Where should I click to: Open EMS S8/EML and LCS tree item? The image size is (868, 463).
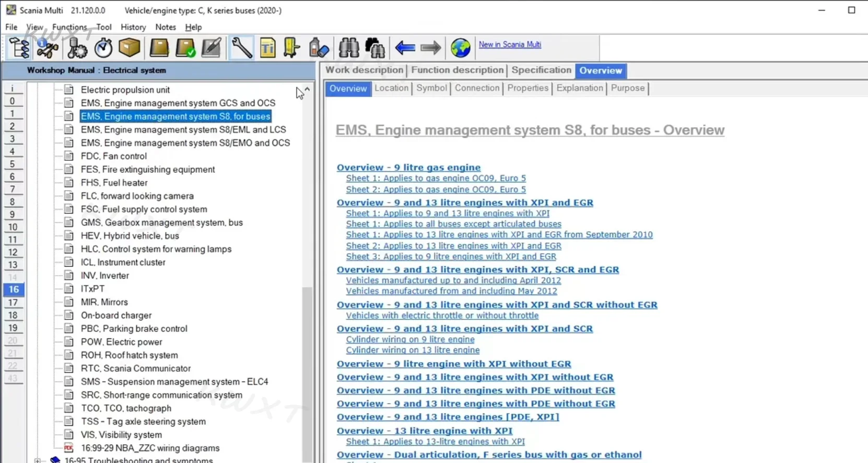pos(183,129)
